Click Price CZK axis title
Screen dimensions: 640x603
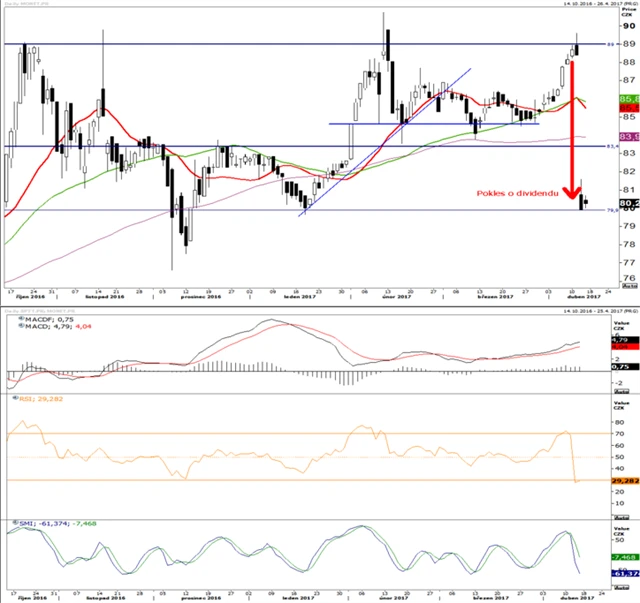click(629, 11)
